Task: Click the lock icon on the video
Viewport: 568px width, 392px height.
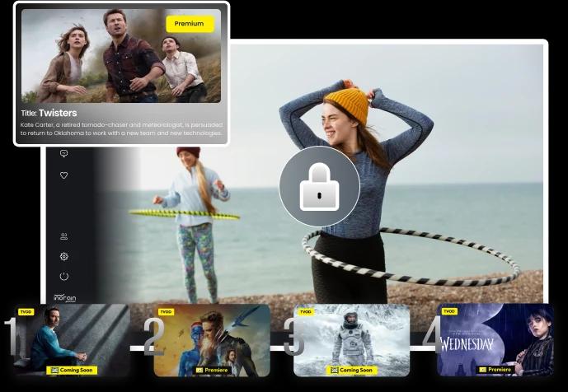Action: 319,187
